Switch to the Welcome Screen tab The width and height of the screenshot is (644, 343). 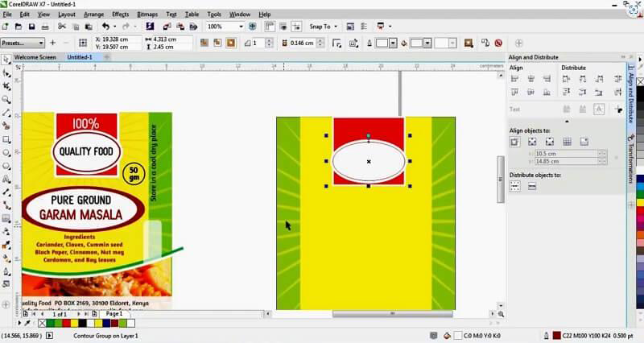35,57
